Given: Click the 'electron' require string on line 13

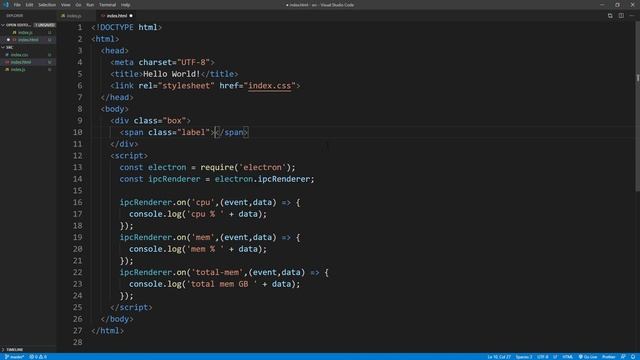Looking at the screenshot, I should [262, 167].
